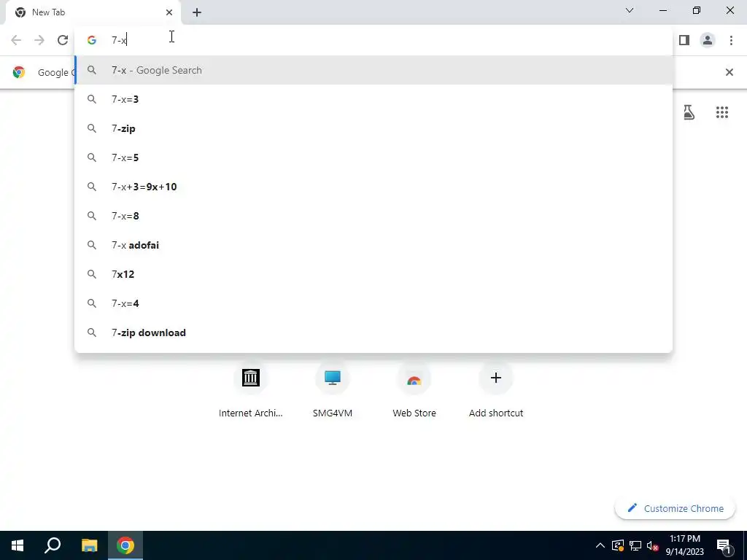Viewport: 747px width, 560px height.
Task: Select suggestion 7-zip download
Action: pos(373,332)
